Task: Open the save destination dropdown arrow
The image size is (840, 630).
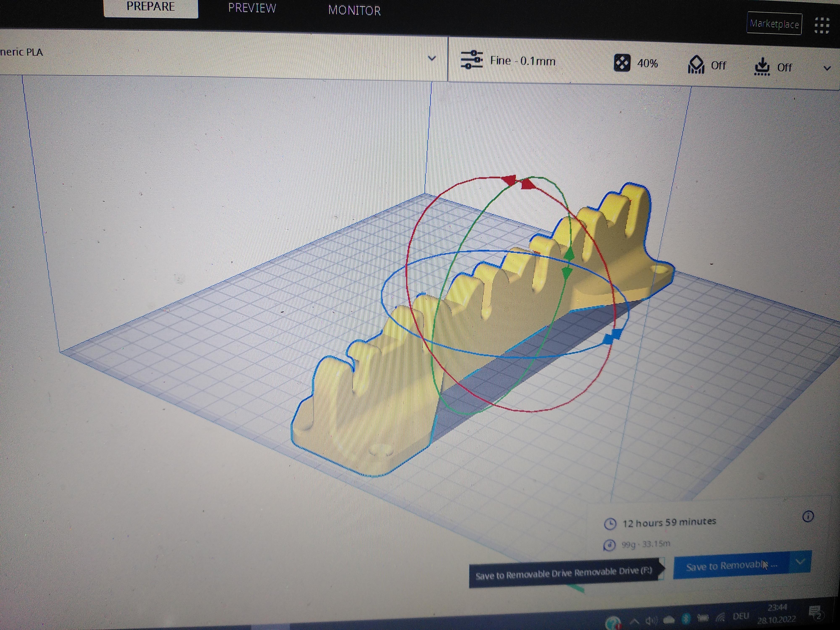Action: coord(800,562)
